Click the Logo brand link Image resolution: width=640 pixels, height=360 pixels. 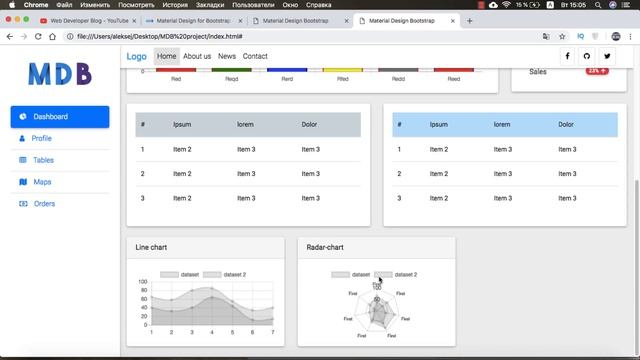point(136,56)
